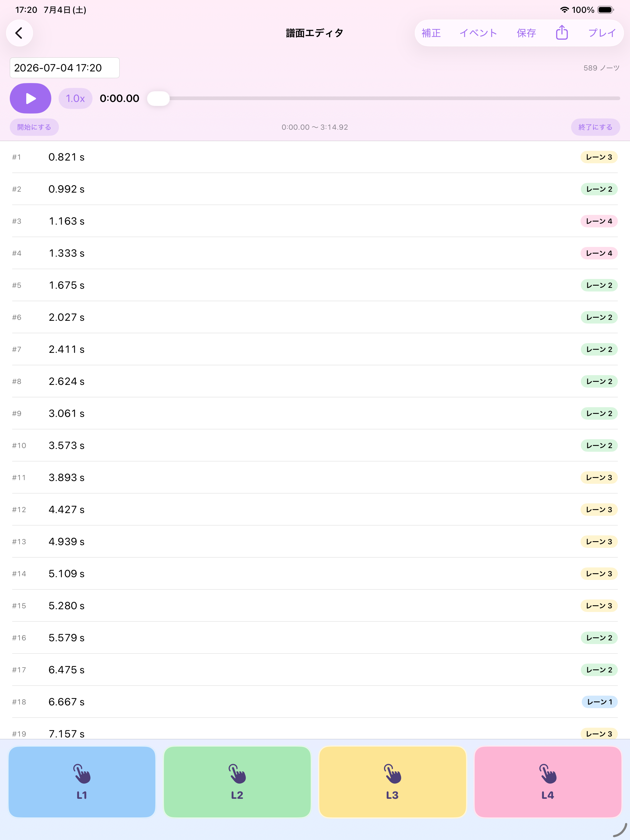Open the share export icon
630x840 pixels.
pyautogui.click(x=562, y=33)
